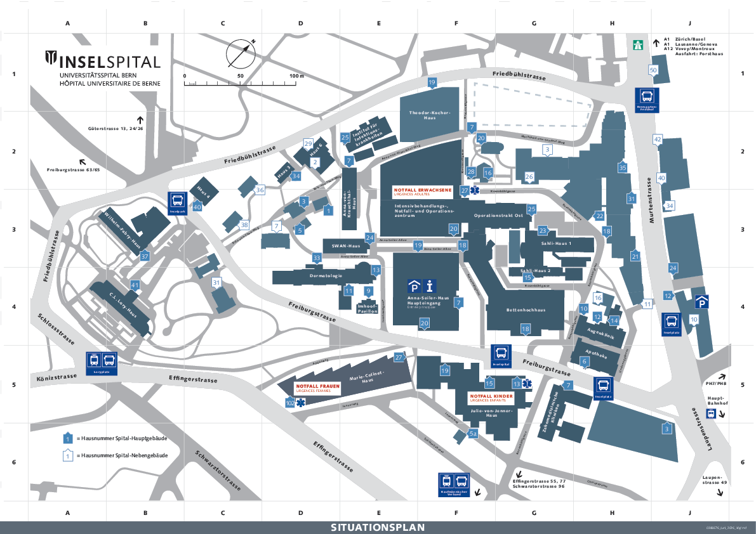
Task: Click the Augenklinik building label
Action: coord(600,334)
